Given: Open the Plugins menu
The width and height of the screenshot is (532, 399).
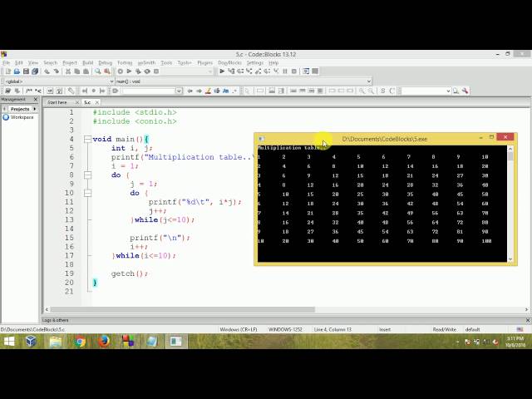Looking at the screenshot, I should tap(205, 63).
